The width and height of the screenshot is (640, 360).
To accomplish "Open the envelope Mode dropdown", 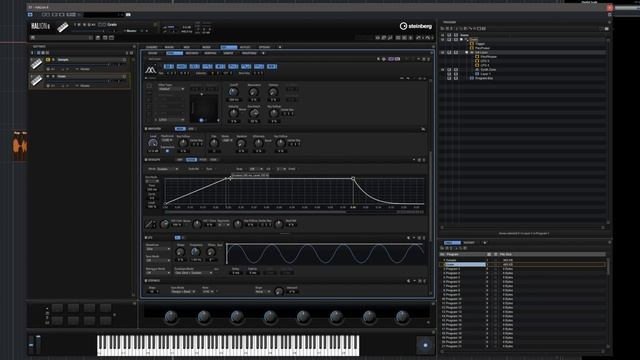I will [x=168, y=169].
